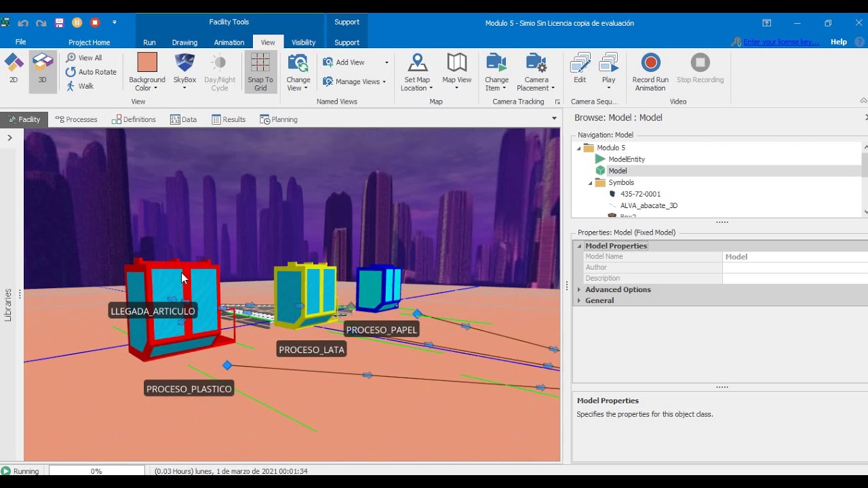The image size is (868, 488).
Task: Open the File menu
Action: coord(21,42)
